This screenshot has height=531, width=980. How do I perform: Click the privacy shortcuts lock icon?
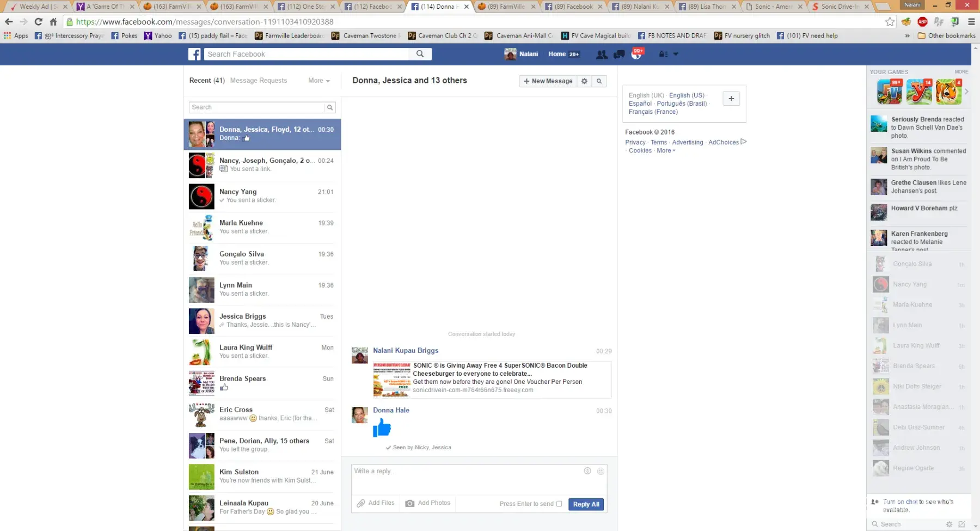663,54
